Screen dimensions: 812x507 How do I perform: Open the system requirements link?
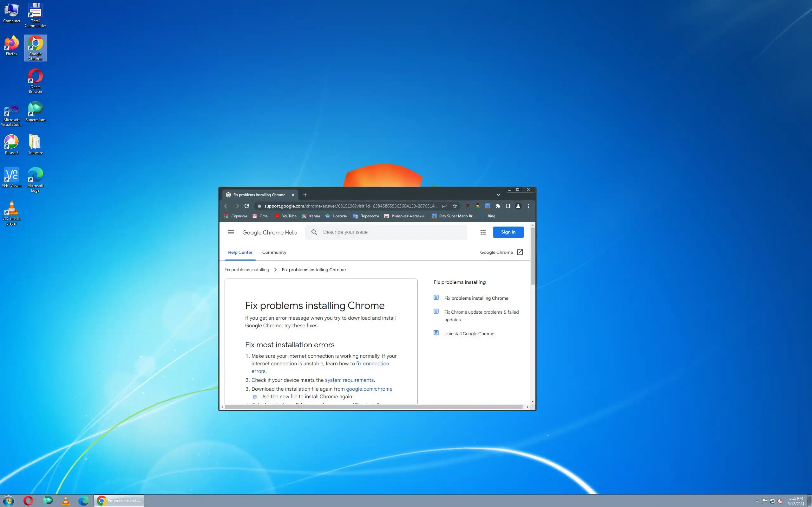pyautogui.click(x=349, y=380)
